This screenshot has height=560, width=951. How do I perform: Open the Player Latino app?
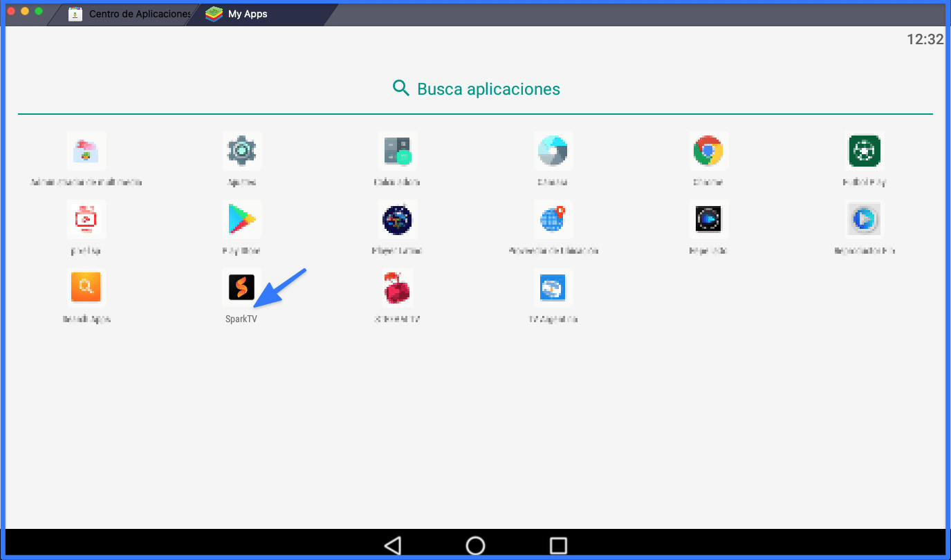tap(398, 219)
